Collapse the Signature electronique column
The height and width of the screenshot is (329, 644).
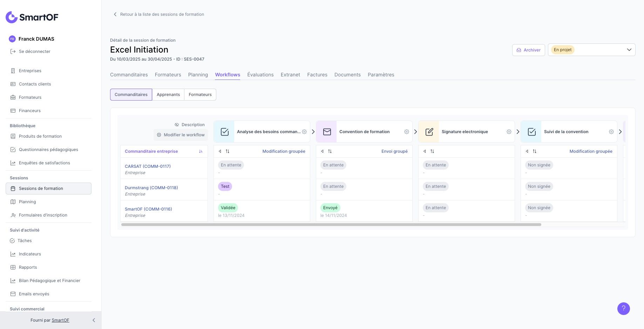(x=425, y=151)
